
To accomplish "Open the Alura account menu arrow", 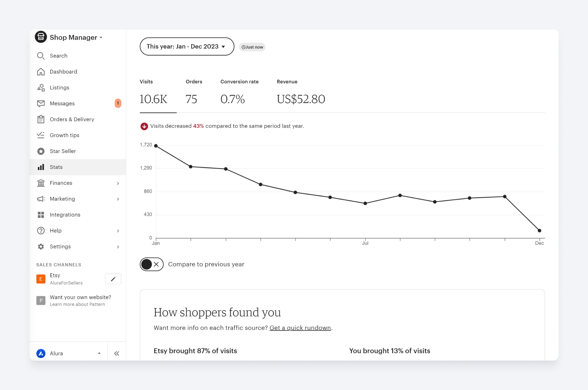I will 99,353.
